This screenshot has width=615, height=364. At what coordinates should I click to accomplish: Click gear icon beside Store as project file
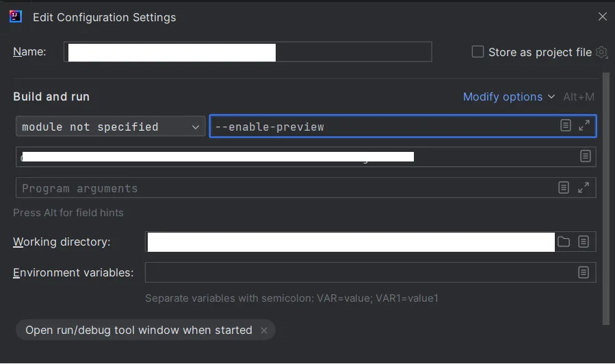coord(601,52)
